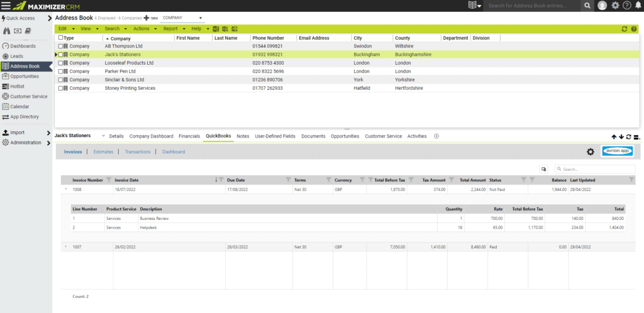
Task: Click the export icon beside invoice search
Action: click(544, 169)
